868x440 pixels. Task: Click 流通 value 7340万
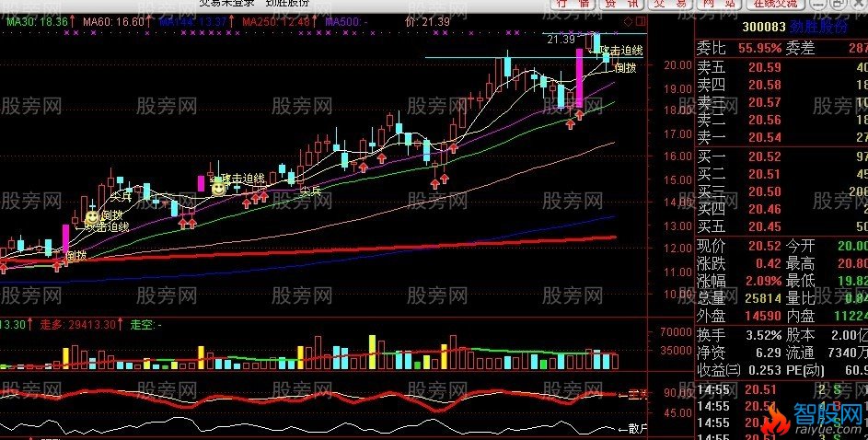click(847, 352)
